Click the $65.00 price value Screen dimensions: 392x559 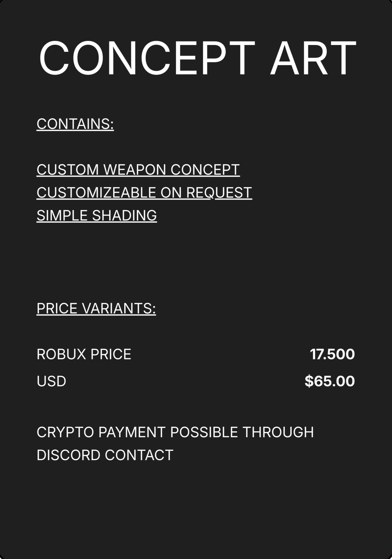tap(330, 381)
